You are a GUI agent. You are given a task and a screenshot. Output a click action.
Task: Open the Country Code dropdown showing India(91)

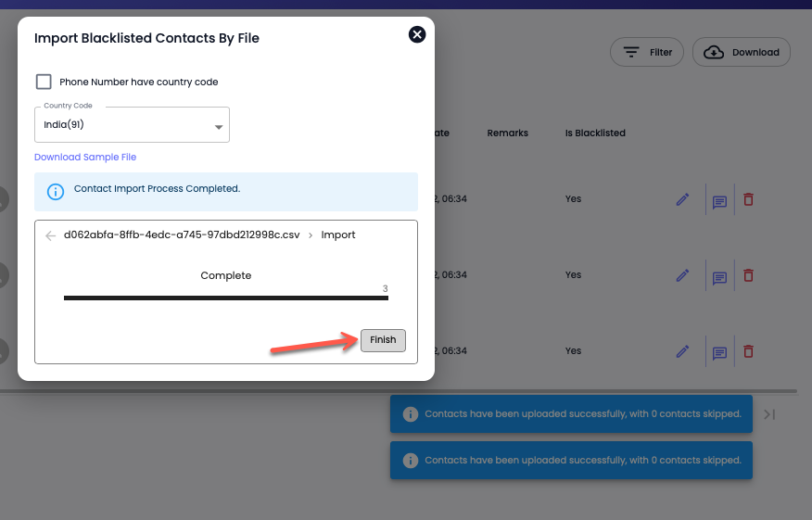132,125
